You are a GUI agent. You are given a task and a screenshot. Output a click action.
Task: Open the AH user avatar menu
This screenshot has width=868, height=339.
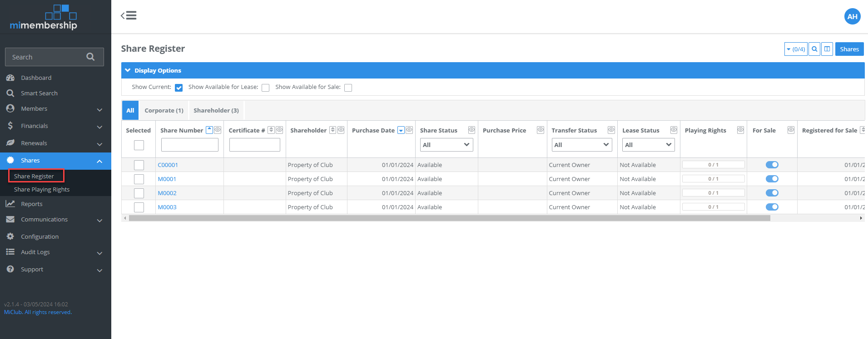[852, 16]
